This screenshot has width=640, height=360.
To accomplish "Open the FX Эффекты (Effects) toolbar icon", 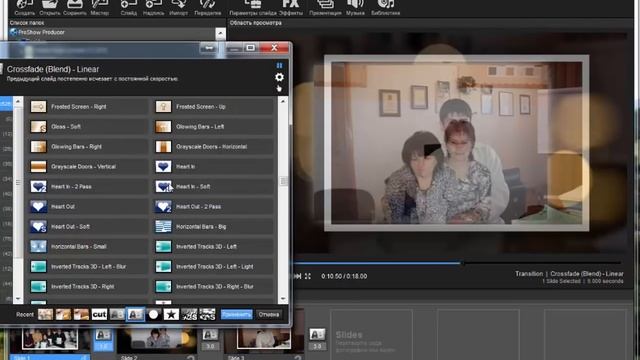I will click(291, 6).
